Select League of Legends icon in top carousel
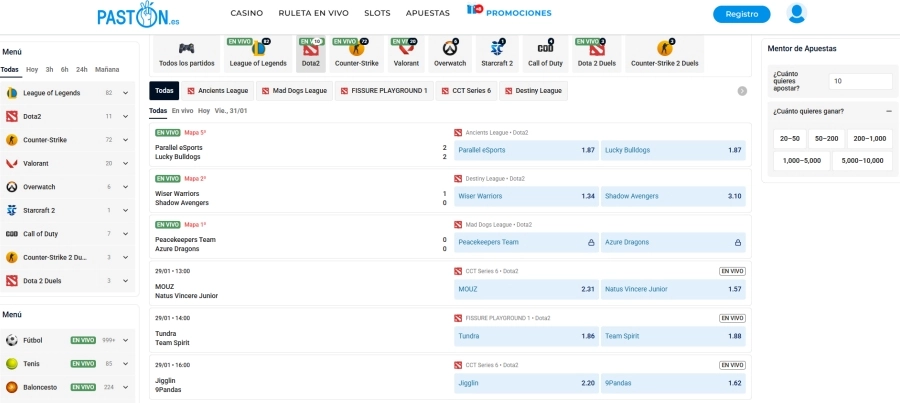This screenshot has height=403, width=900. 258,48
